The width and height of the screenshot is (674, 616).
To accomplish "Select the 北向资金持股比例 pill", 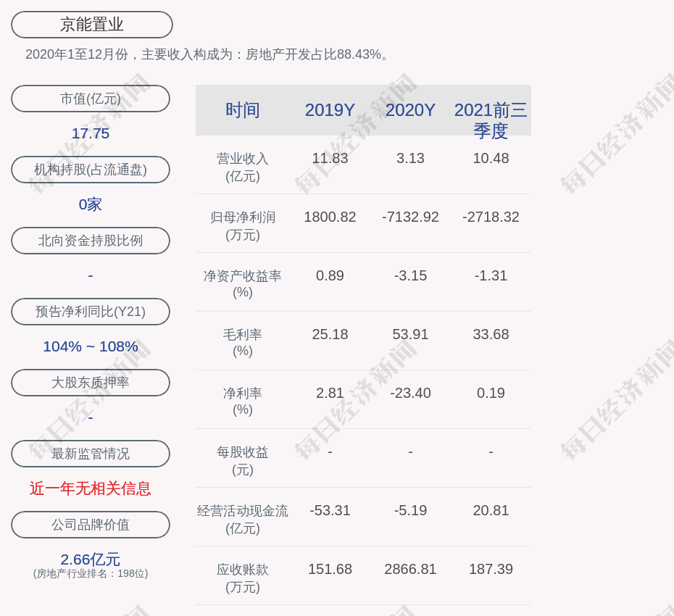I will pyautogui.click(x=91, y=241).
